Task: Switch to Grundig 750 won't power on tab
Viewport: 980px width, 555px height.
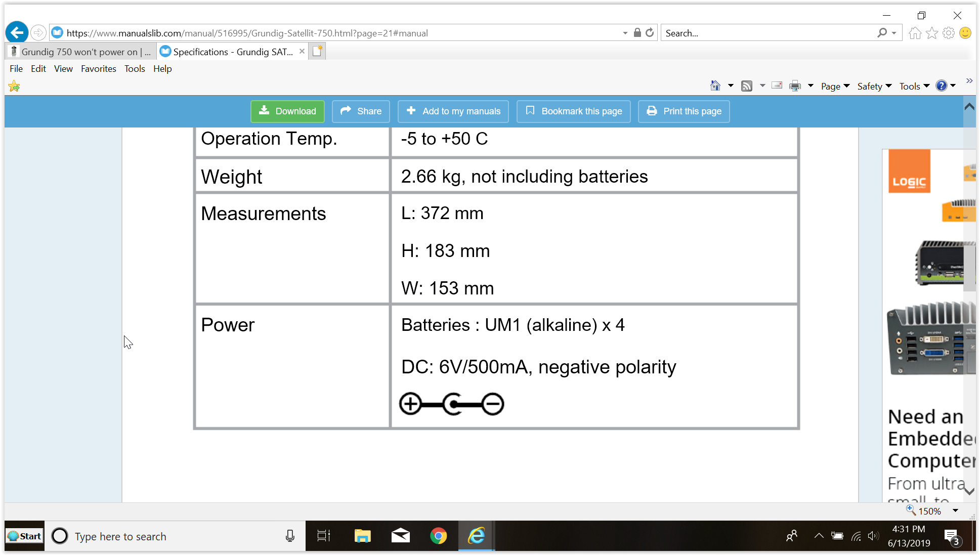Action: pos(81,52)
